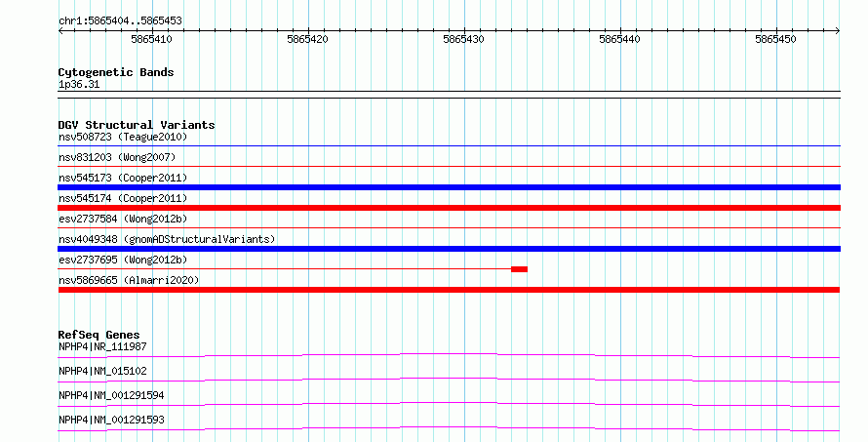Click the thin blue line of nsv508723
868x442 pixels.
point(449,146)
